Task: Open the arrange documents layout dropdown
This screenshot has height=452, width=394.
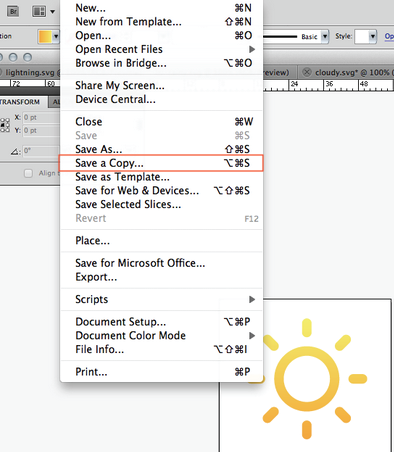Action: click(x=43, y=12)
